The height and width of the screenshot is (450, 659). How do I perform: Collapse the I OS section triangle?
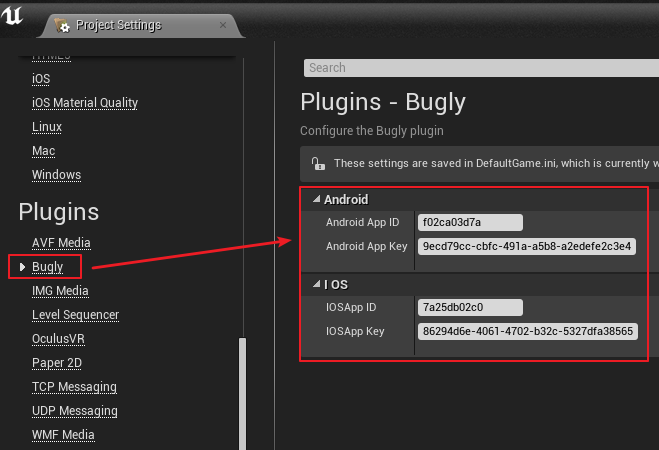tap(316, 284)
